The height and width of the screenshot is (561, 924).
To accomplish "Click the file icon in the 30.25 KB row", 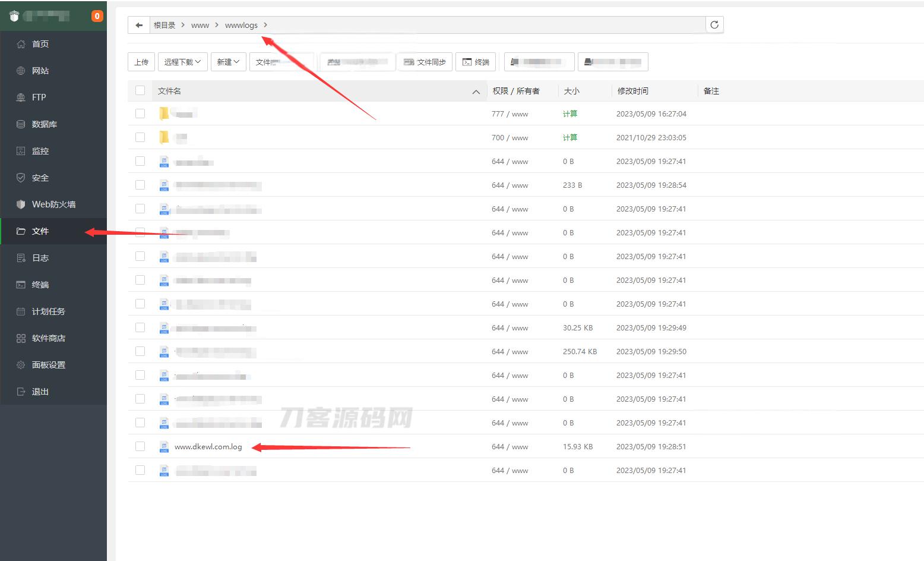I will click(164, 328).
